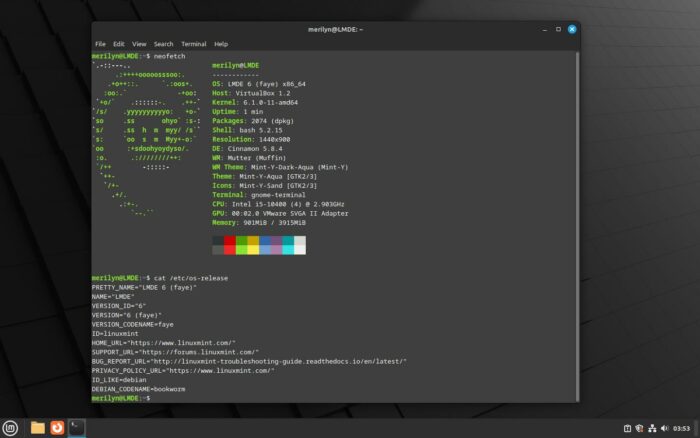Click the 'Terminal: gnome-terminal' line

[259, 195]
